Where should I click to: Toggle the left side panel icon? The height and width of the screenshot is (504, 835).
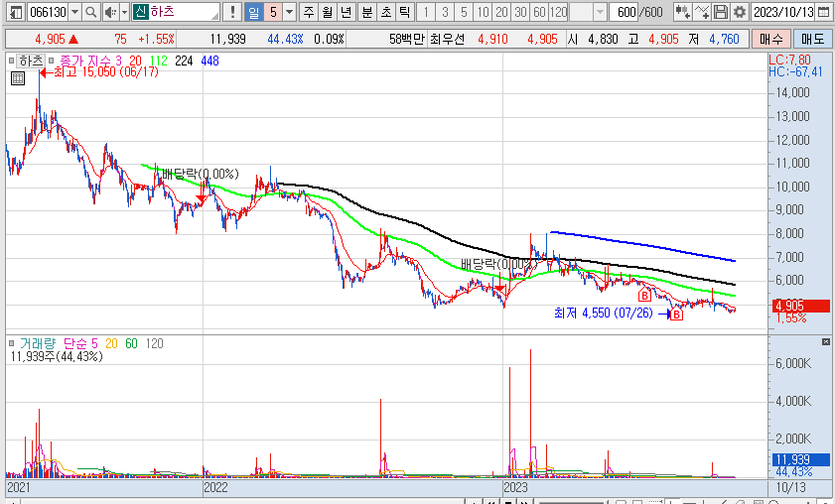[x=16, y=12]
